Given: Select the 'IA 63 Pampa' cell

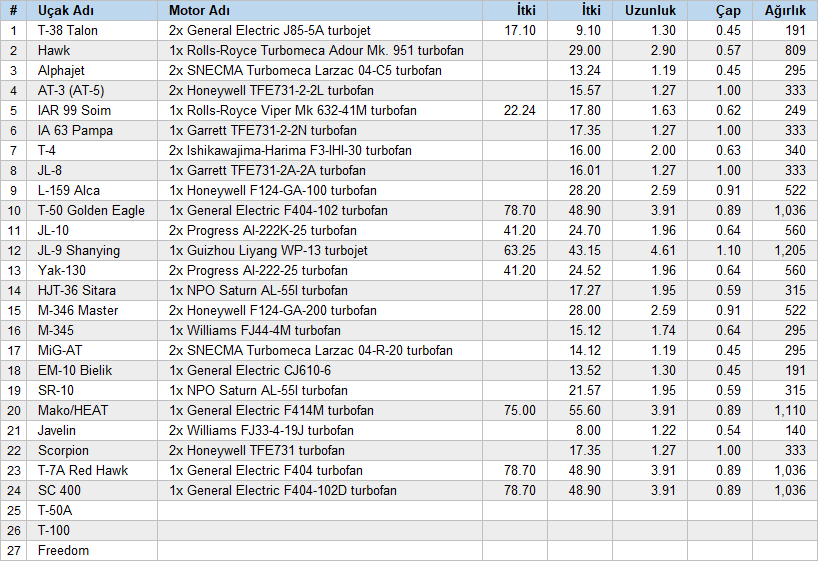Looking at the screenshot, I should (x=92, y=130).
